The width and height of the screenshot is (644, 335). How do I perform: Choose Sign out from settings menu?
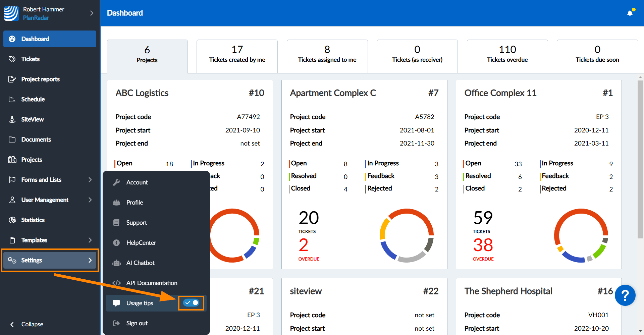tap(137, 323)
